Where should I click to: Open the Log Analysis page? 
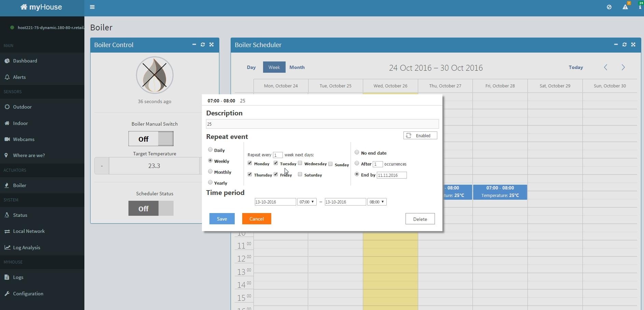[27, 247]
